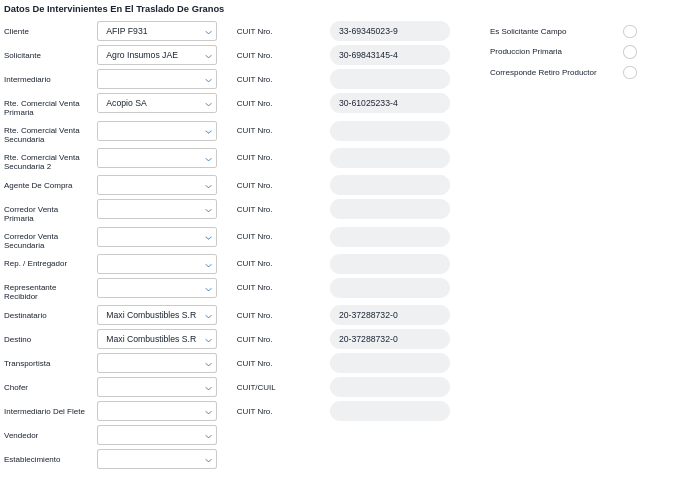Screen dimensions: 695x482
Task: Expand the Rep. / Entregador dropdown
Action: click(x=157, y=264)
